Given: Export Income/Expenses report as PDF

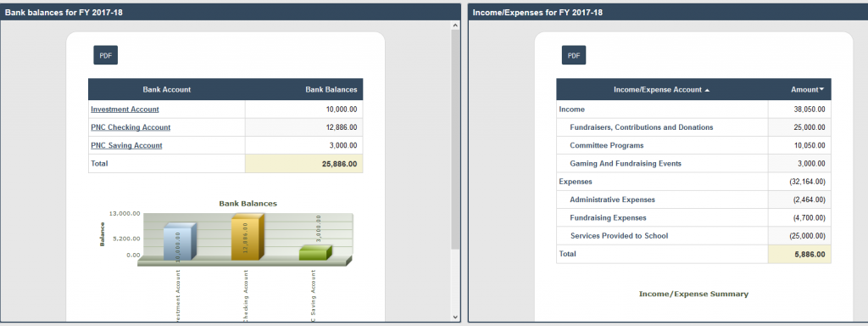Looking at the screenshot, I should [574, 55].
